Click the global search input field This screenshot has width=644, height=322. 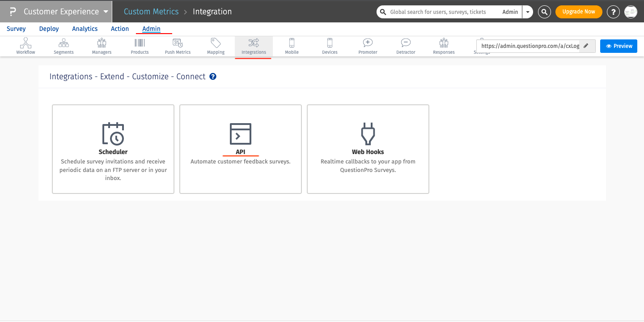443,12
